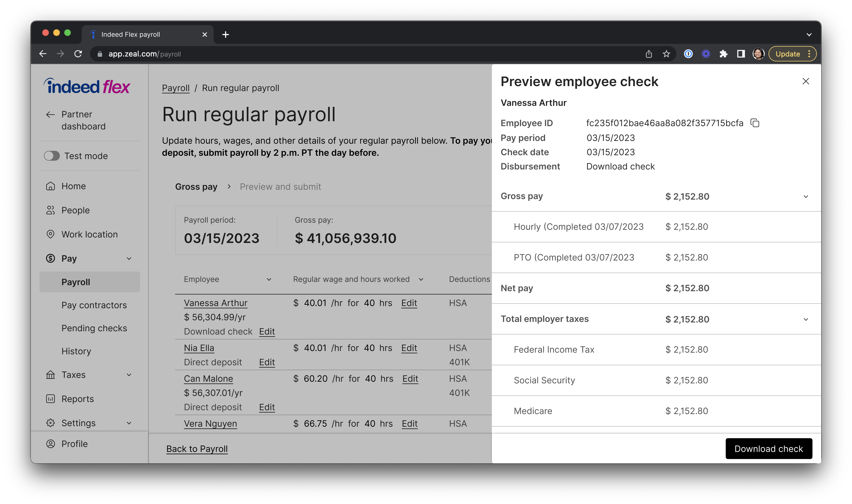Open the browser extensions puzzle icon

click(x=723, y=54)
